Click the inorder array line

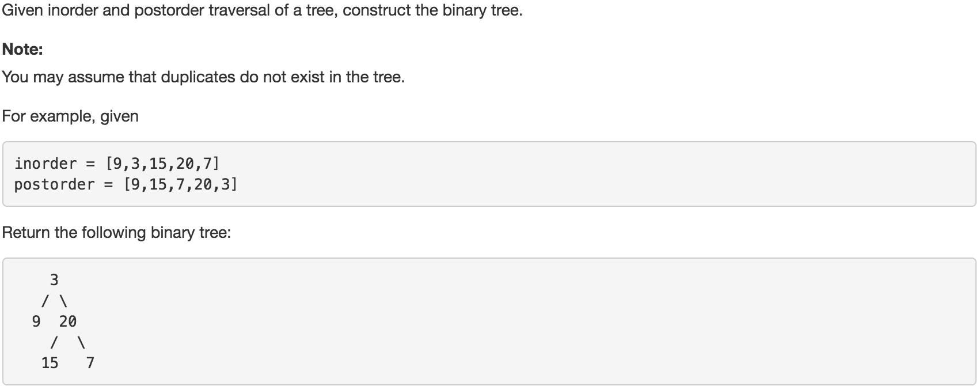pos(117,164)
